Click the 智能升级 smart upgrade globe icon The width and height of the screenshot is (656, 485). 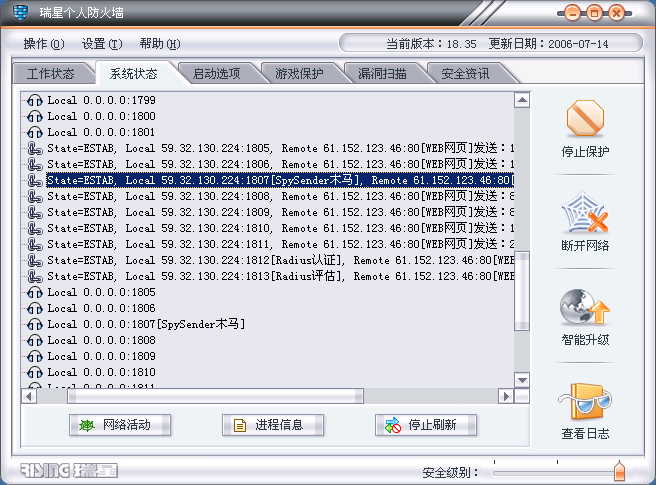coord(585,308)
